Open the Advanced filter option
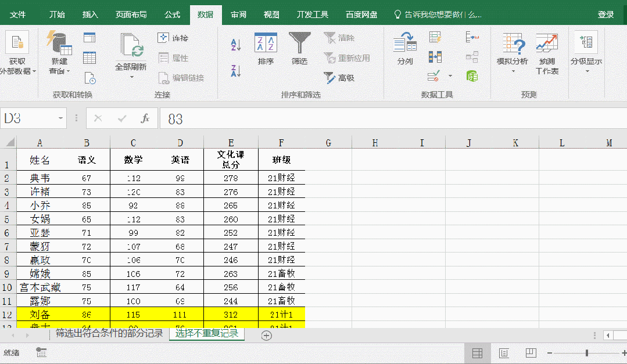 (339, 78)
